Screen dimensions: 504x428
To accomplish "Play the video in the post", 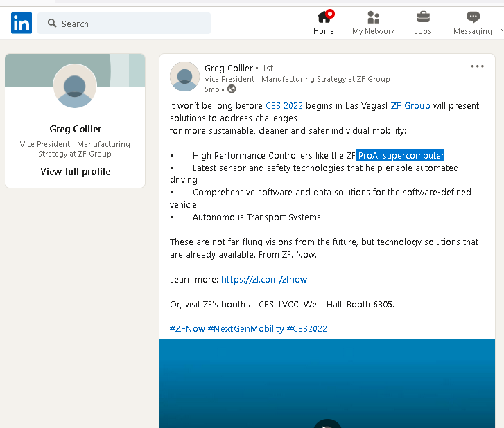I will click(x=327, y=422).
